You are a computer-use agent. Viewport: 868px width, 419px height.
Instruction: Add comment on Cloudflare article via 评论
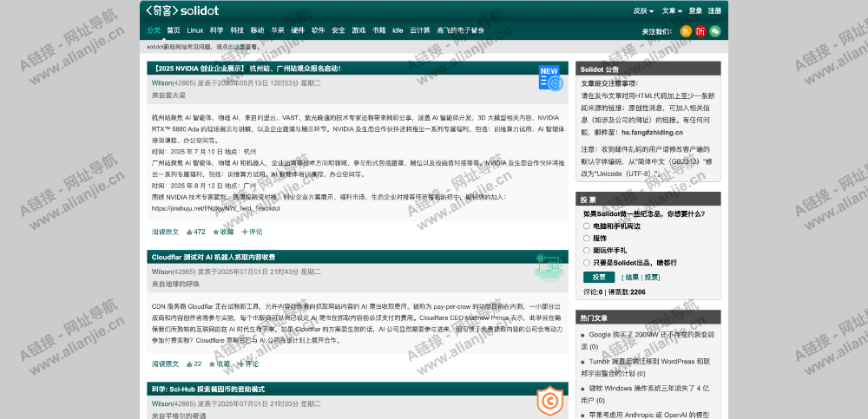(x=248, y=363)
